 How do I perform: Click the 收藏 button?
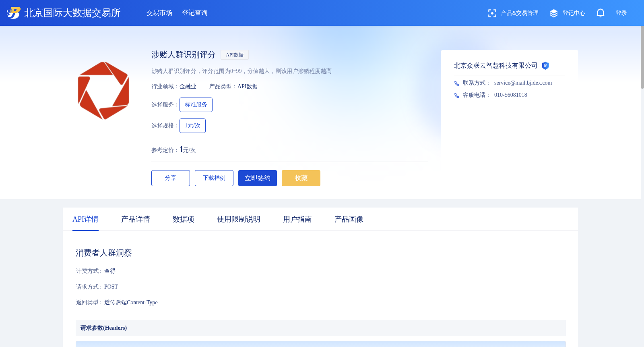click(x=301, y=178)
